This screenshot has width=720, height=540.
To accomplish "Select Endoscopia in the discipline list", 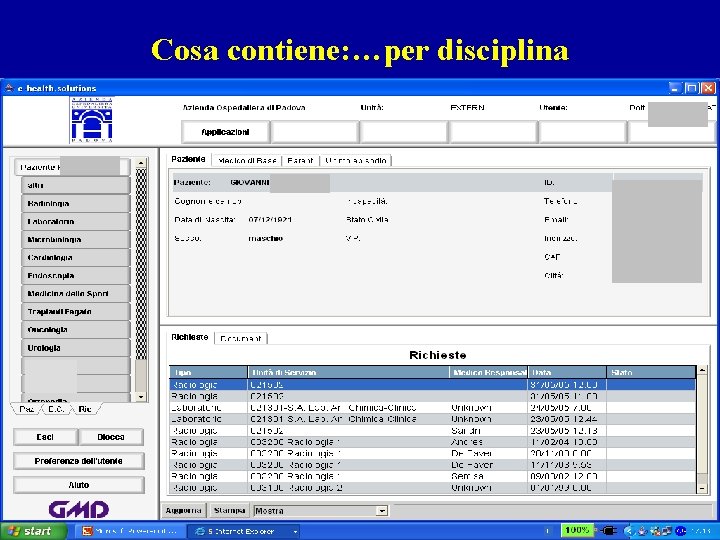I will point(76,276).
